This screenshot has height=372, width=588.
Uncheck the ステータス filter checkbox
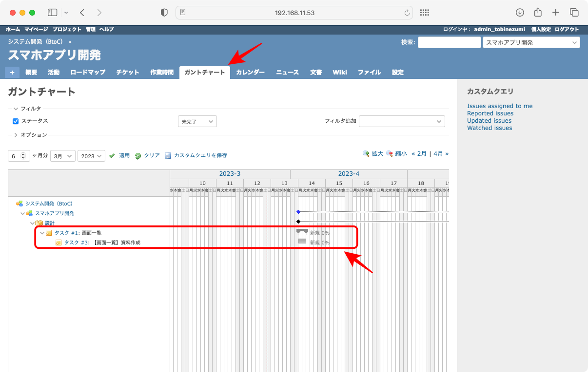click(x=16, y=121)
